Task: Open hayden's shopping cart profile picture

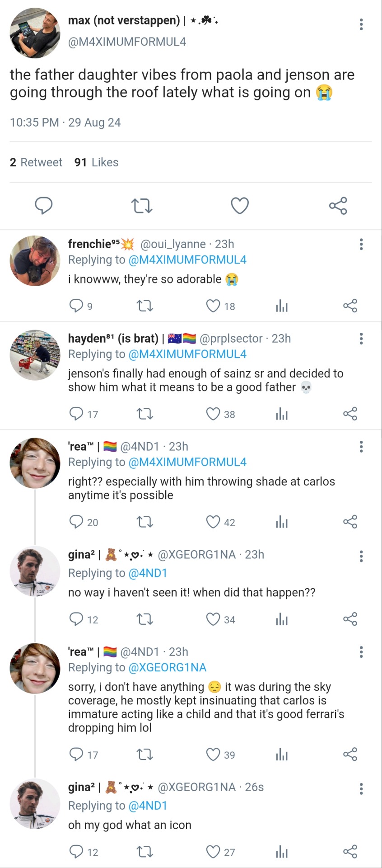Action: pos(35,355)
